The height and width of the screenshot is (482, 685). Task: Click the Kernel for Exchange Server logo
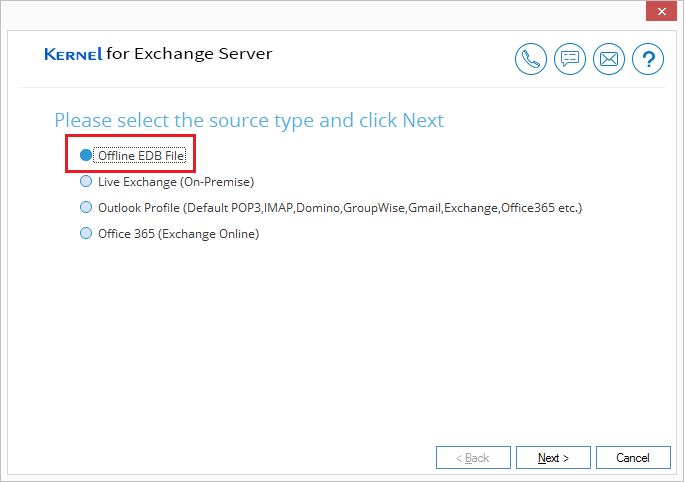[x=158, y=54]
